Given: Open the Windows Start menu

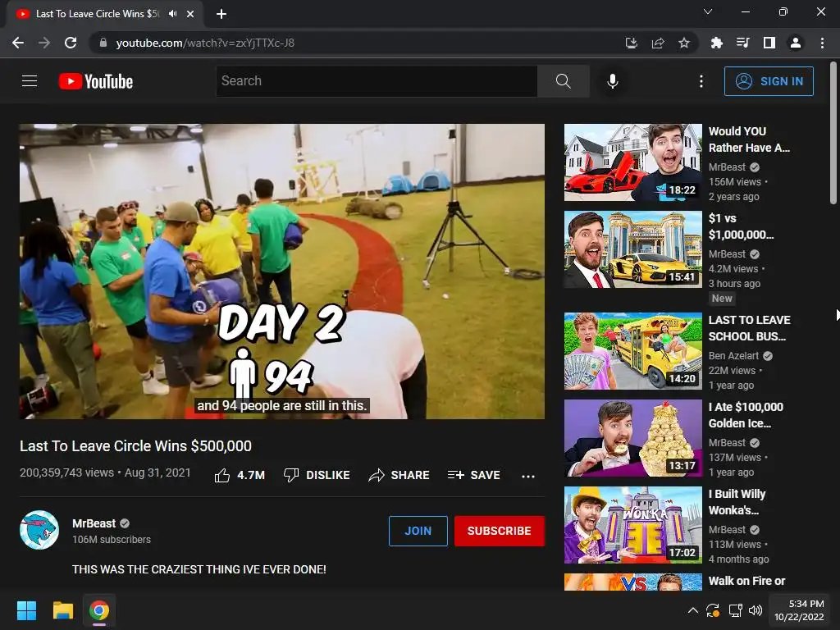Looking at the screenshot, I should point(26,610).
